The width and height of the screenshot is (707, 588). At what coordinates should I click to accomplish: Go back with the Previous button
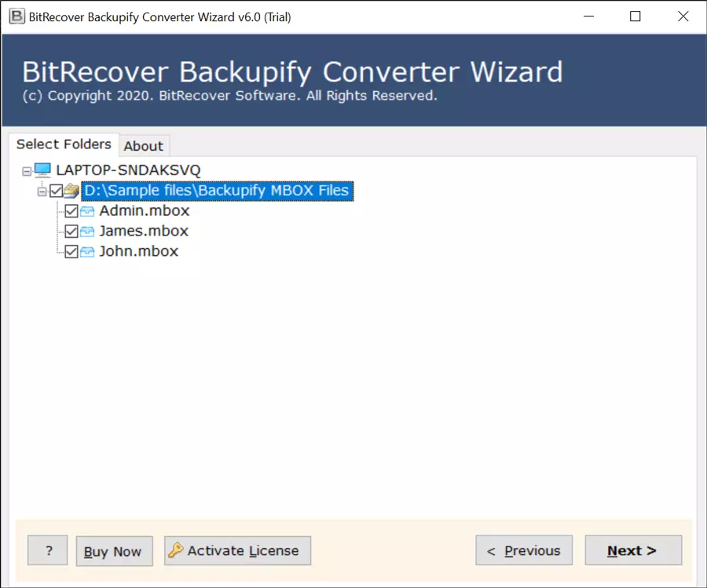click(524, 550)
